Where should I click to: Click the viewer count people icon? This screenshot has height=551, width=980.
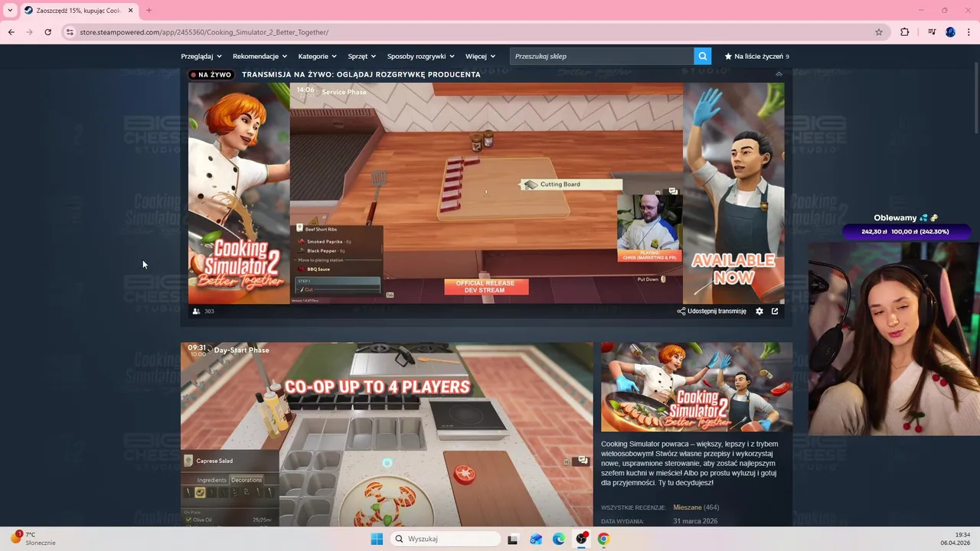(197, 311)
